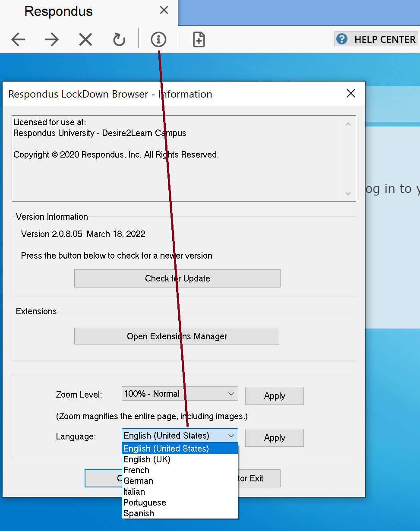This screenshot has height=531, width=420.
Task: Close the Respondus browser tab
Action: [164, 10]
